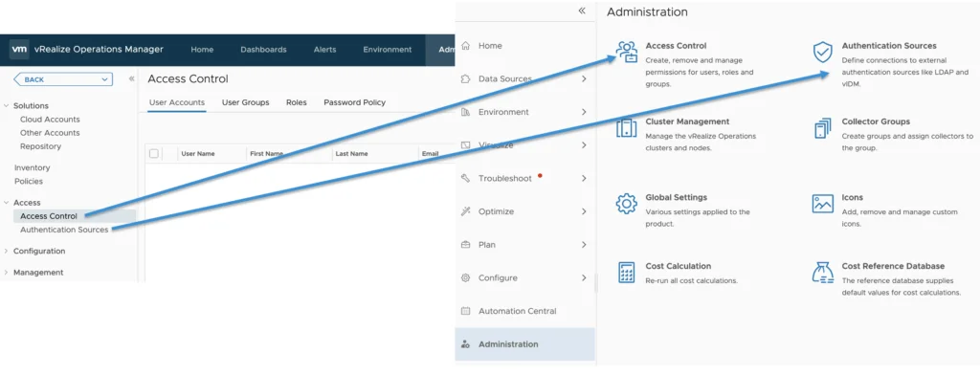The image size is (980, 375).
Task: Click the Optimize wand icon
Action: point(465,211)
